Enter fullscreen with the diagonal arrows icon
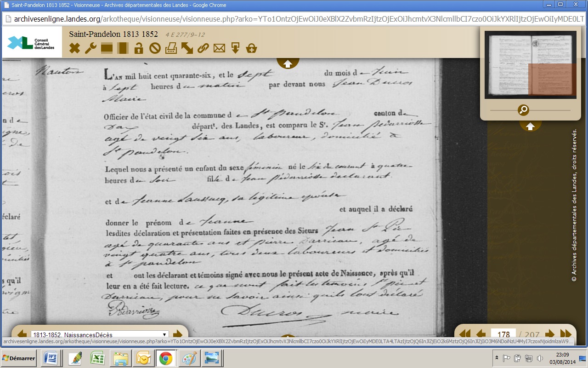This screenshot has height=368, width=588. 187,48
